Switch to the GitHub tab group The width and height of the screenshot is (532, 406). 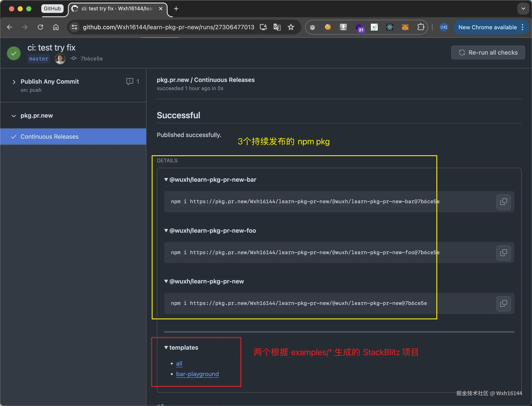[52, 8]
